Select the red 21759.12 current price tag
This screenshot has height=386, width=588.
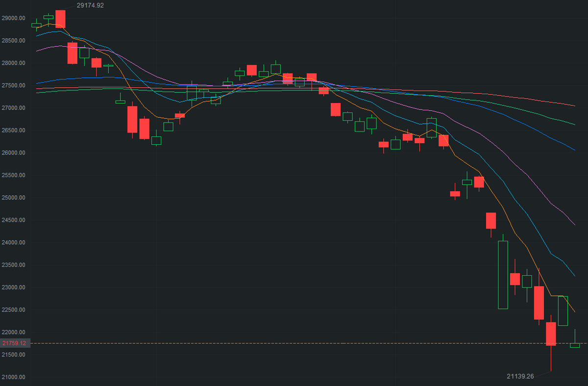coord(15,343)
